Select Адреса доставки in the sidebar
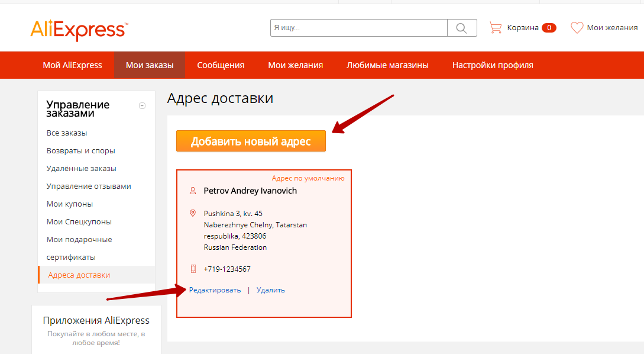This screenshot has height=354, width=644. click(96, 275)
